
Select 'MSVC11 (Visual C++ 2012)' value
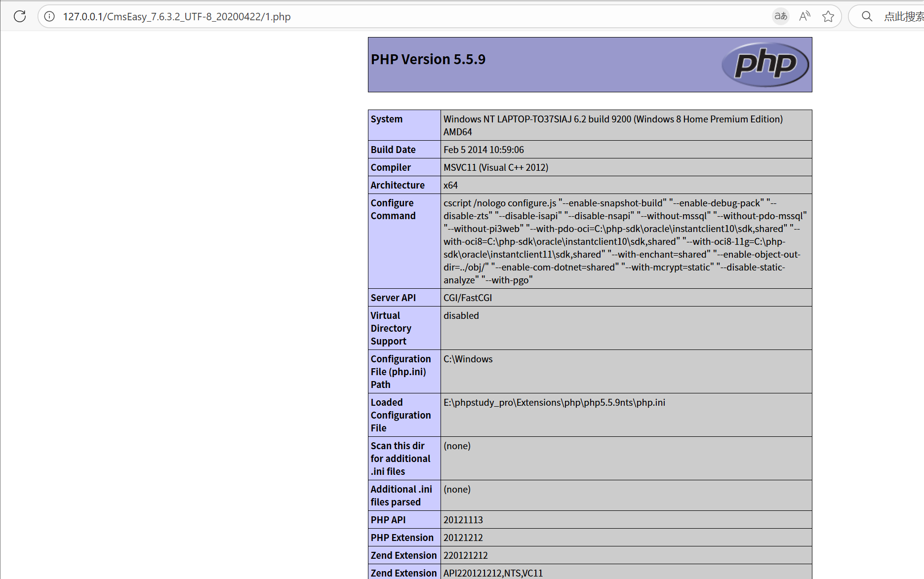[x=496, y=167]
